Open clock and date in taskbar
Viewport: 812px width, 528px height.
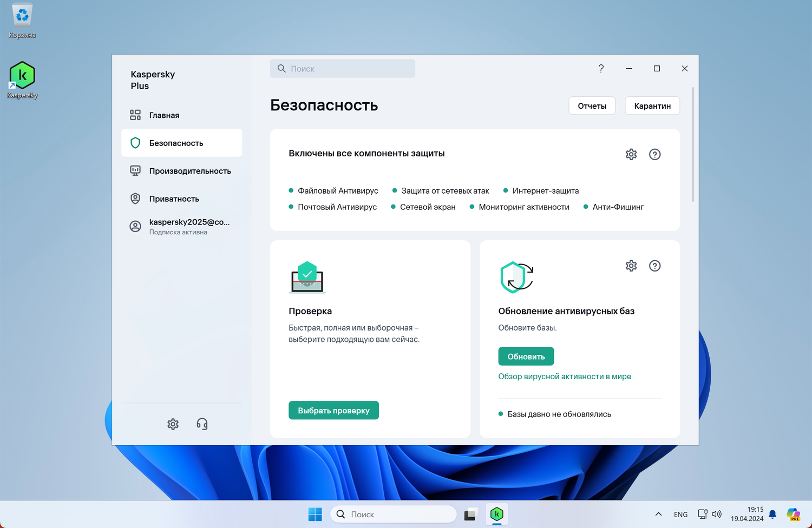[x=747, y=514]
